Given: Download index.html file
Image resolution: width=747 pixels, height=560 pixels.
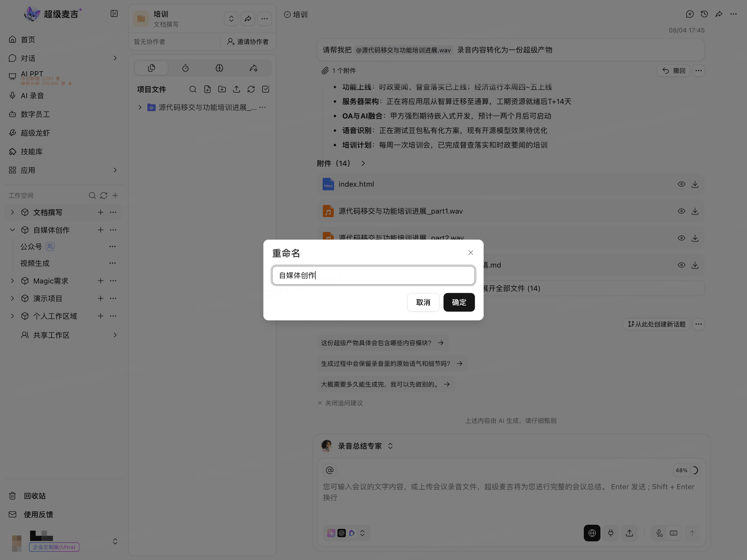Looking at the screenshot, I should coord(695,184).
